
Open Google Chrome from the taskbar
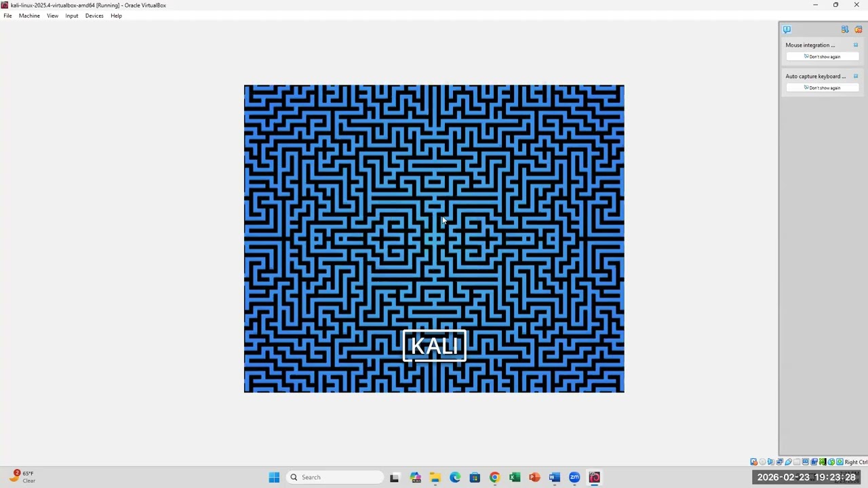point(494,477)
